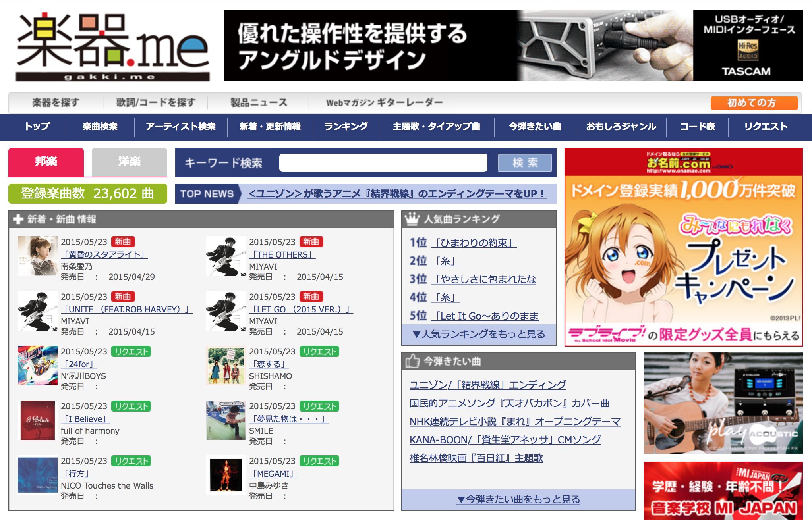Image resolution: width=812 pixels, height=520 pixels.
Task: Open KANA-BOON/「資生堂アネッサ」CMソング link
Action: pos(505,439)
